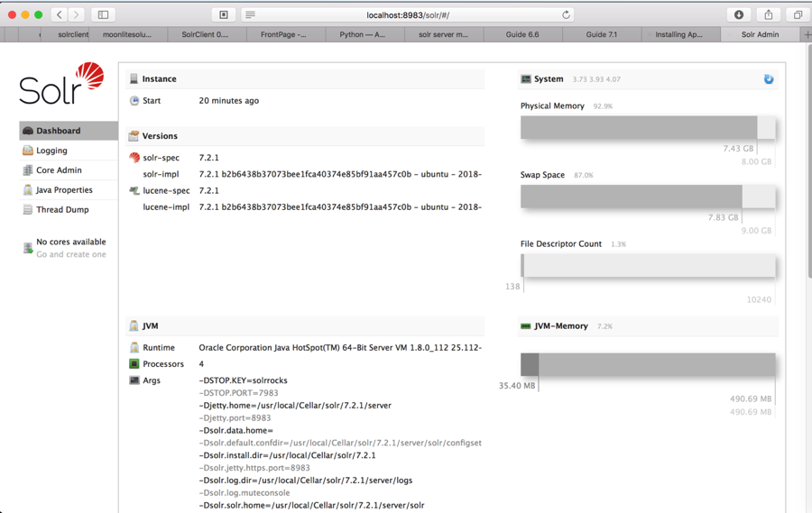Click No cores available link
Viewport: 812px width, 513px height.
click(70, 242)
